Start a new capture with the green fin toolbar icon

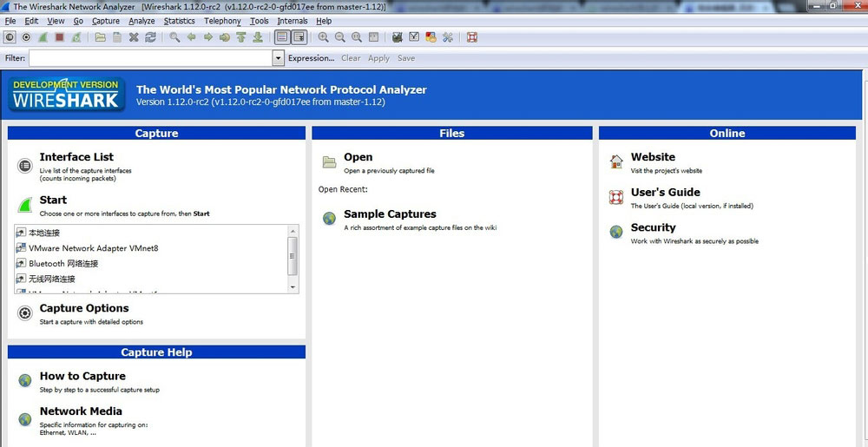pyautogui.click(x=43, y=37)
